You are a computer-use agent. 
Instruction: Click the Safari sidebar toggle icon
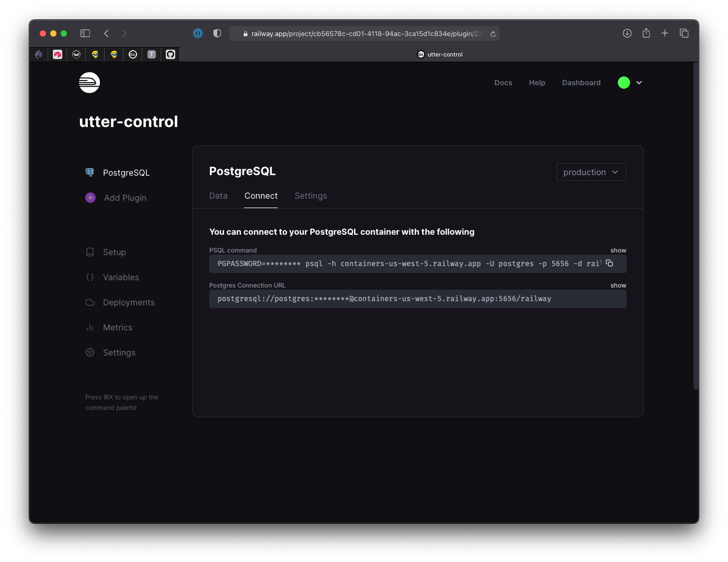85,33
